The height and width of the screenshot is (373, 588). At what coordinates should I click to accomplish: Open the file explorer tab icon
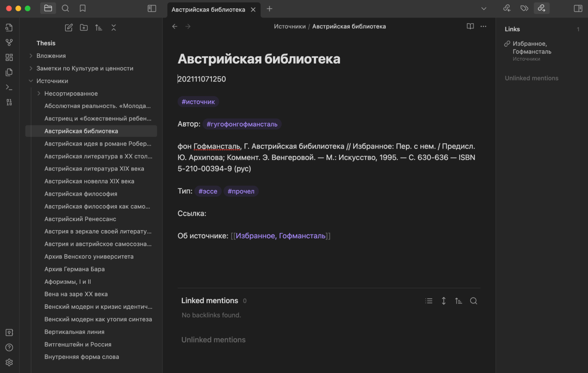coord(48,8)
